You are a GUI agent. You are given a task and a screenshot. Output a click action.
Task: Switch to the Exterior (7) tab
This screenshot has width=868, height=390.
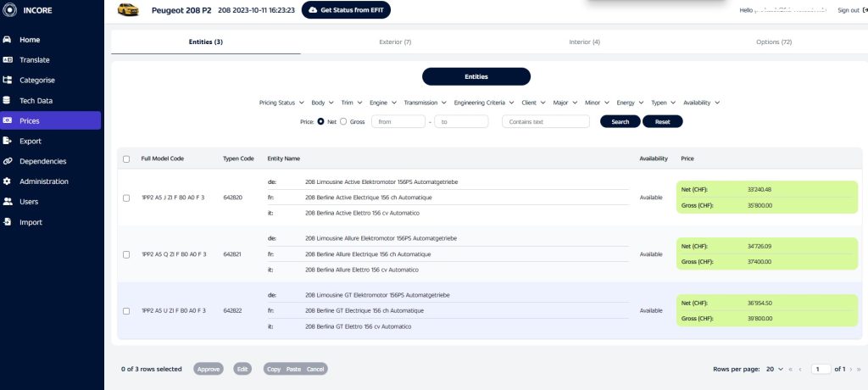[395, 42]
